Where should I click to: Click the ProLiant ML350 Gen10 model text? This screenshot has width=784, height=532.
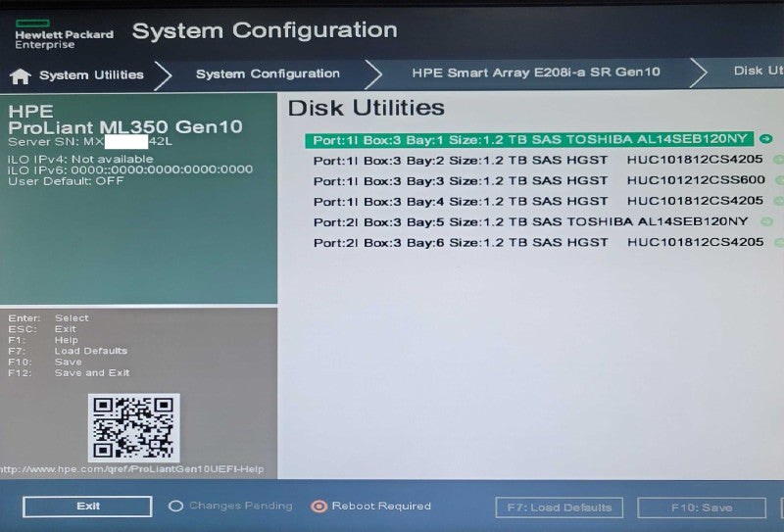coord(125,127)
